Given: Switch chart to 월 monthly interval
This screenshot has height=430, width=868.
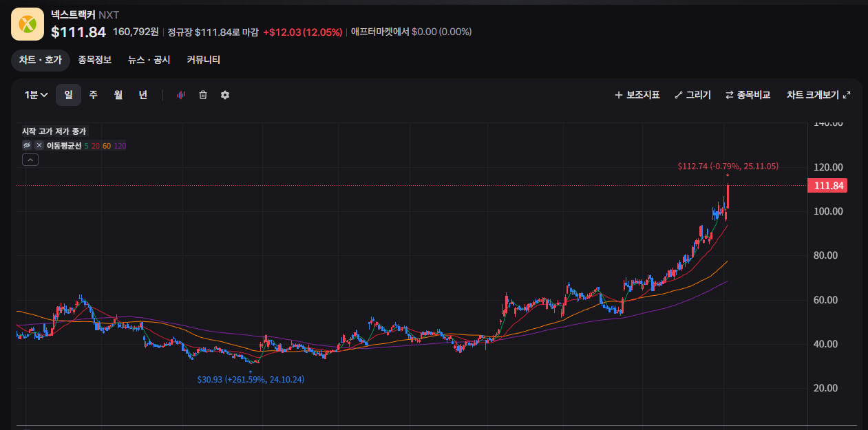Looking at the screenshot, I should coord(118,95).
